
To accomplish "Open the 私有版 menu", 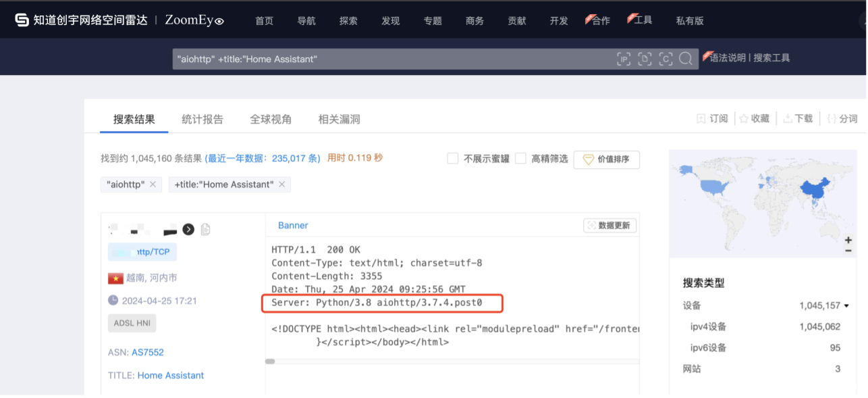I will click(690, 21).
